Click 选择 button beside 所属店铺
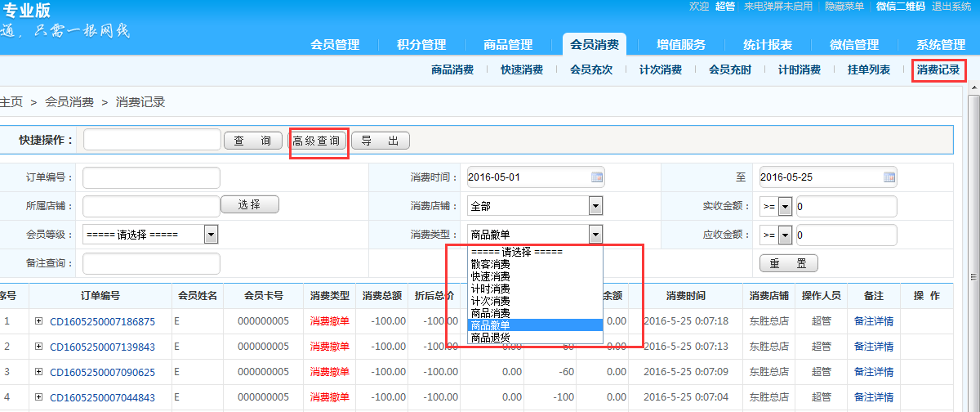 click(x=250, y=205)
